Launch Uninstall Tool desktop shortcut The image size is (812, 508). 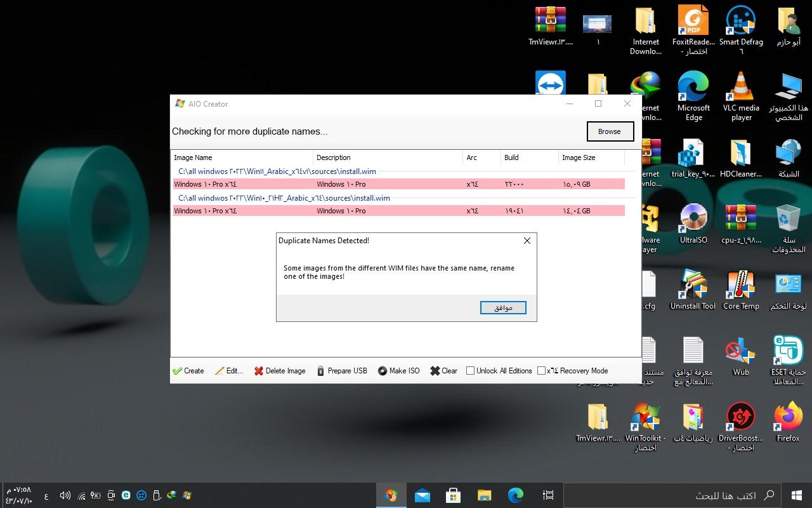pos(693,290)
